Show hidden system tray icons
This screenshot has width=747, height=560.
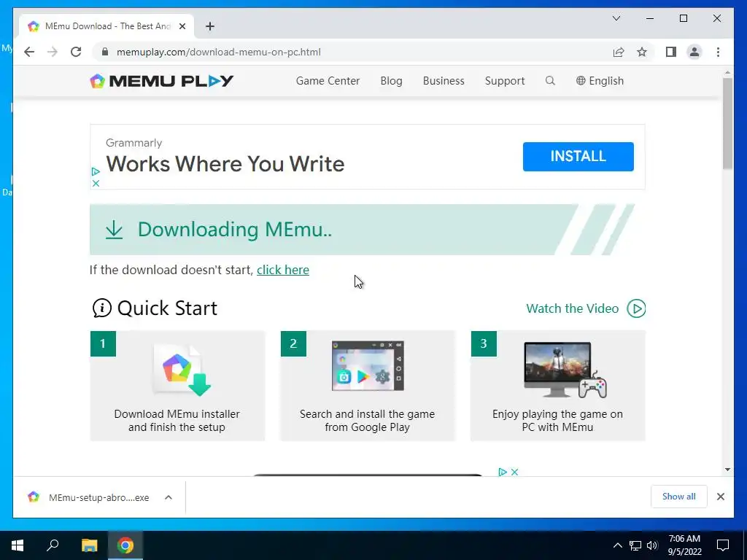pyautogui.click(x=617, y=545)
